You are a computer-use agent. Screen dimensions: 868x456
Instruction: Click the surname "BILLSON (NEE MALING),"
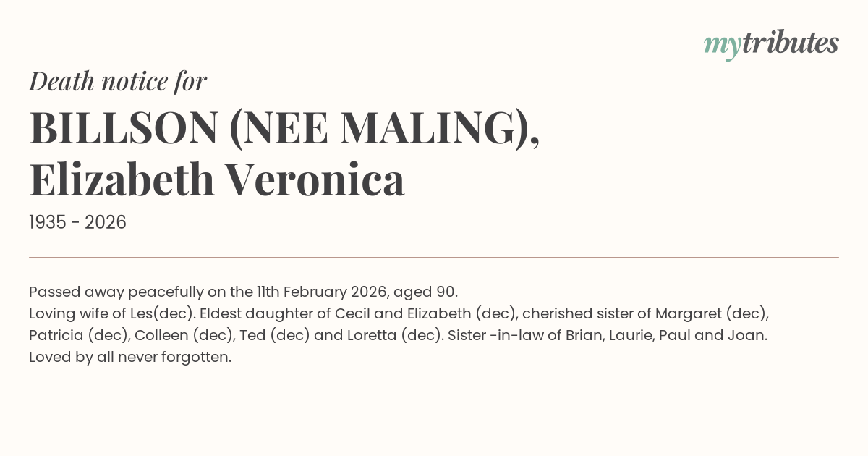click(284, 127)
